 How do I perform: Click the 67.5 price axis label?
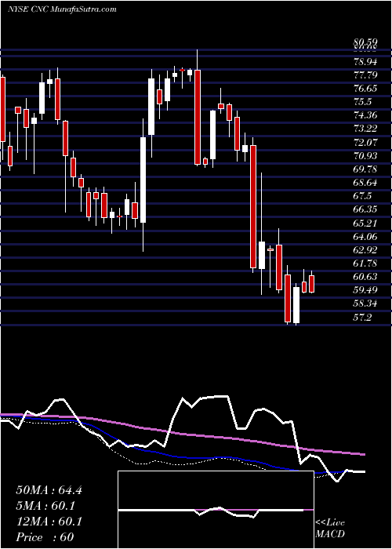click(363, 196)
